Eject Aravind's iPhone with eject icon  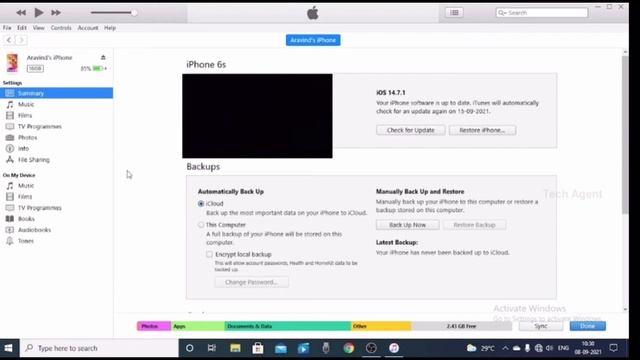[103, 58]
